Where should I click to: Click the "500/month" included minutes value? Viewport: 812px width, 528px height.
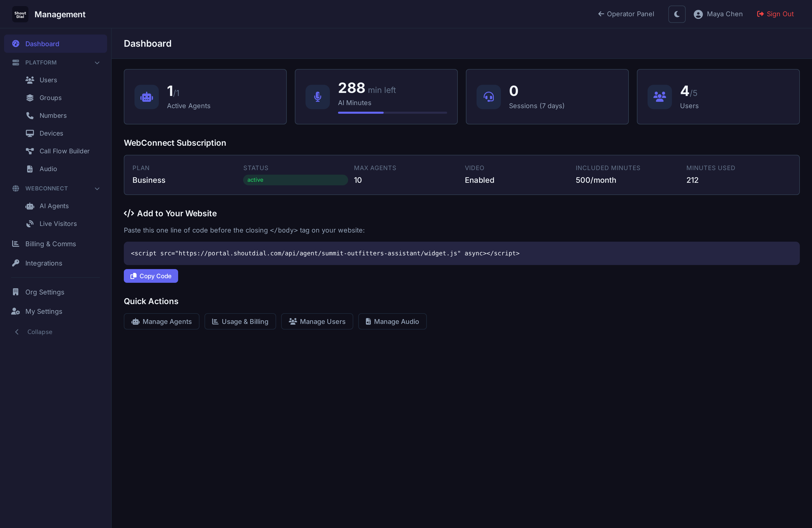point(596,180)
